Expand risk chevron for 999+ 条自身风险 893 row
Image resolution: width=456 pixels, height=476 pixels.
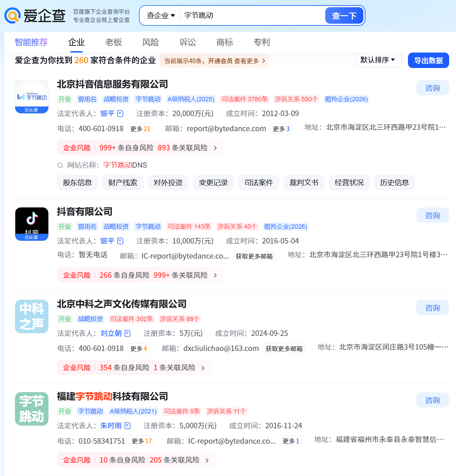point(215,148)
